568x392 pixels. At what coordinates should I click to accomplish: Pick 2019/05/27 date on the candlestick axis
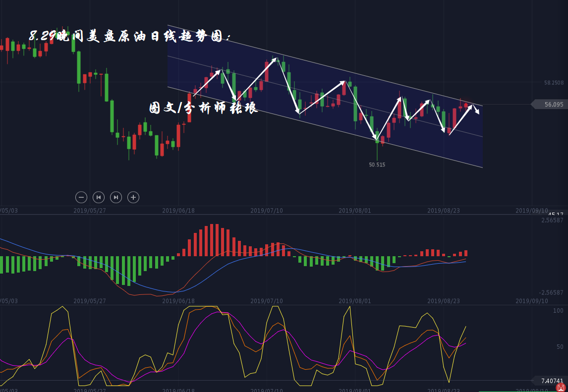(90, 211)
